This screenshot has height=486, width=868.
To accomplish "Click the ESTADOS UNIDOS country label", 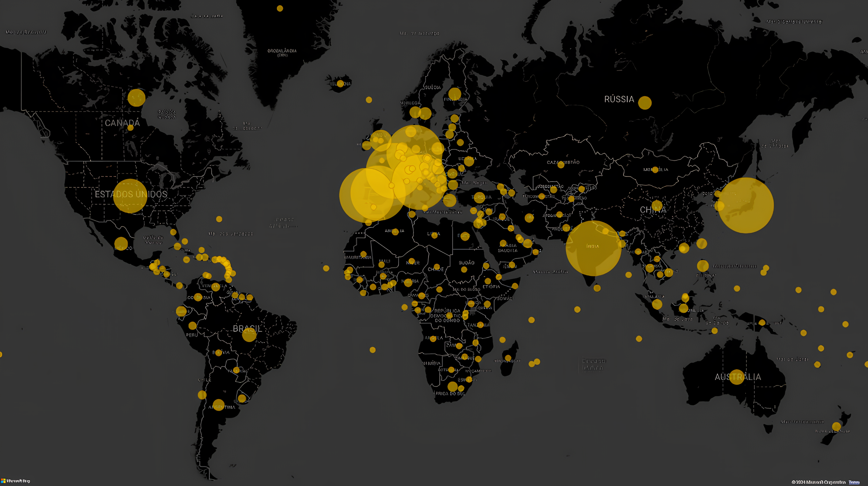I will point(131,194).
